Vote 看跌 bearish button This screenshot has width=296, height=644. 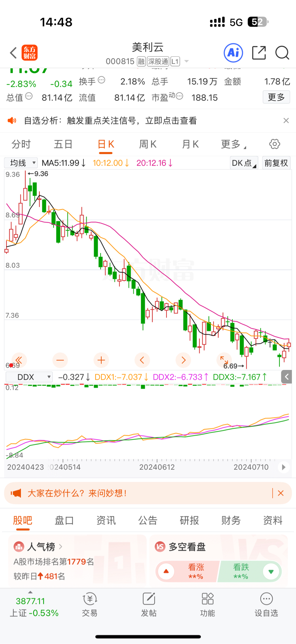[250, 571]
